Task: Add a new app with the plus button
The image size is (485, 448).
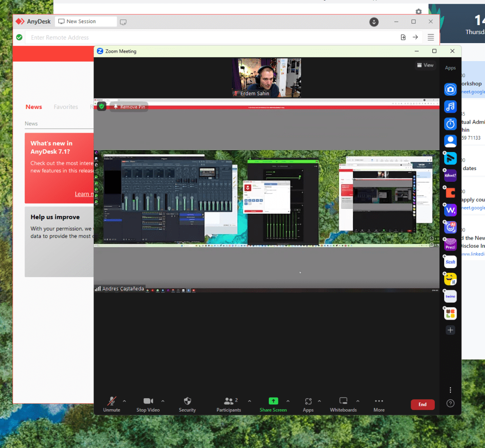Action: pos(450,330)
